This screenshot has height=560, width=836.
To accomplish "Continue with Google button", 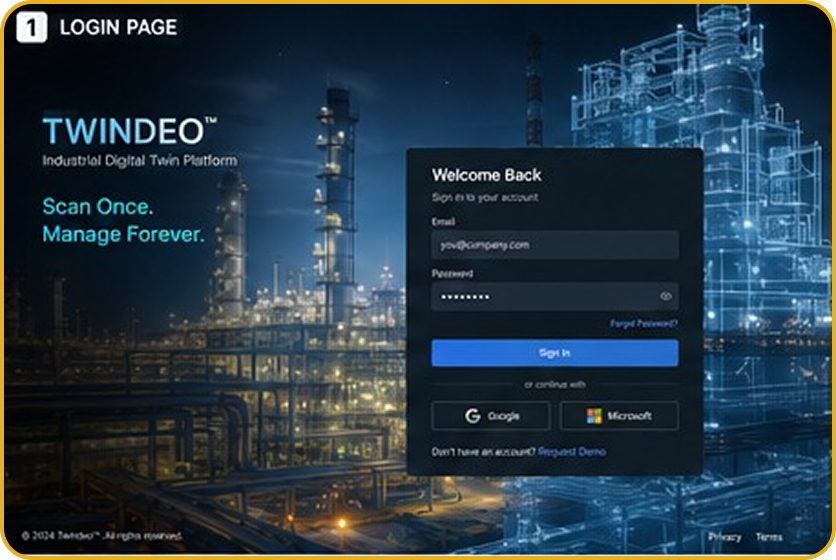I will [x=491, y=415].
